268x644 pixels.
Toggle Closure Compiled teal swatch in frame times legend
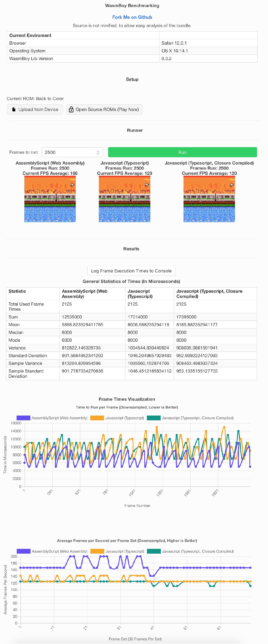154,418
